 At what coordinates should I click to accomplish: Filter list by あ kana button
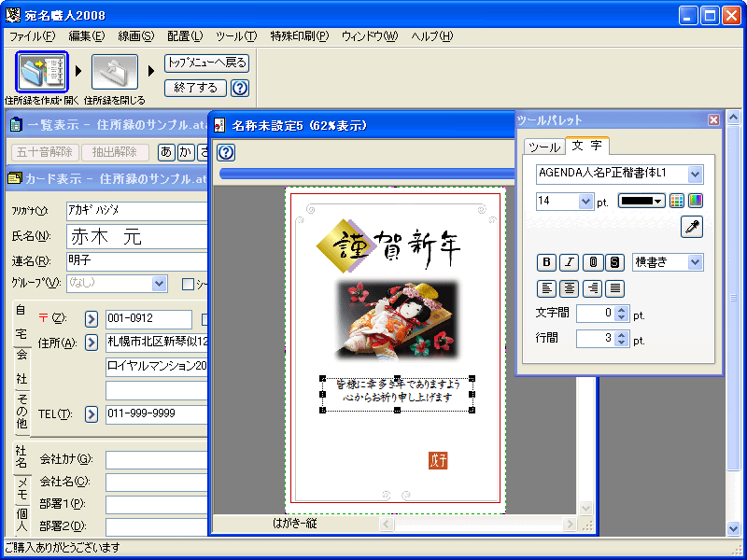tap(166, 152)
